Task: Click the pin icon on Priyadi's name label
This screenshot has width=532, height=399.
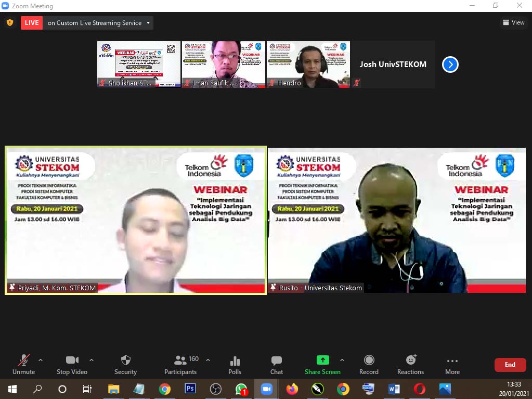Action: coord(12,288)
